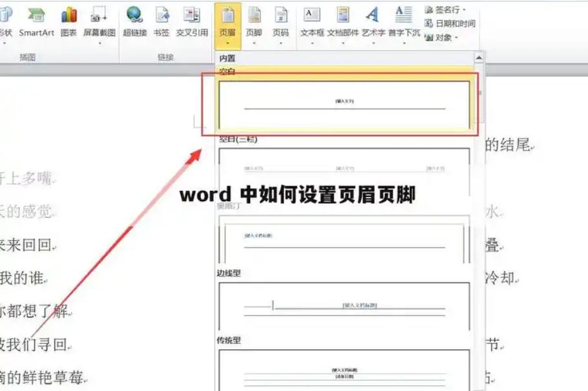Click the 内置 gallery heading

tap(227, 58)
